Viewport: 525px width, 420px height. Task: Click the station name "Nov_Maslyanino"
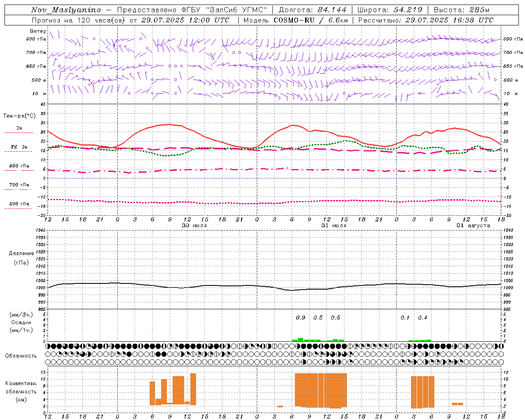pos(66,10)
